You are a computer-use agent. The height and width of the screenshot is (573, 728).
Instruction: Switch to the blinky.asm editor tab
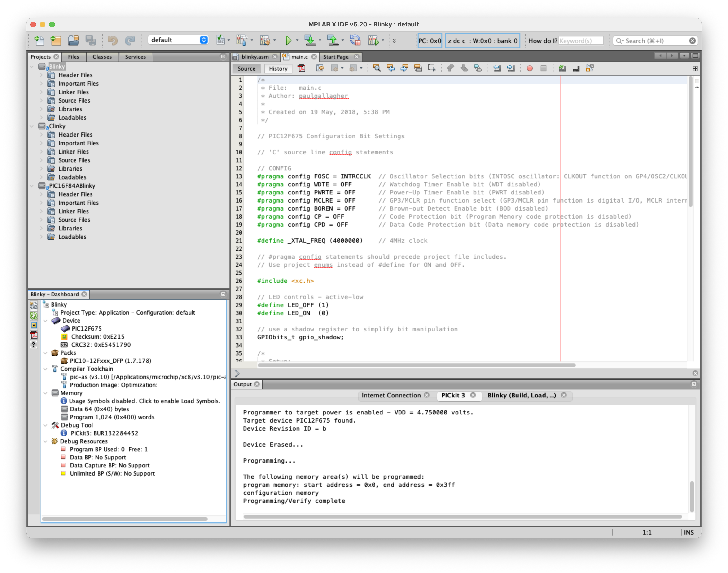(x=254, y=57)
